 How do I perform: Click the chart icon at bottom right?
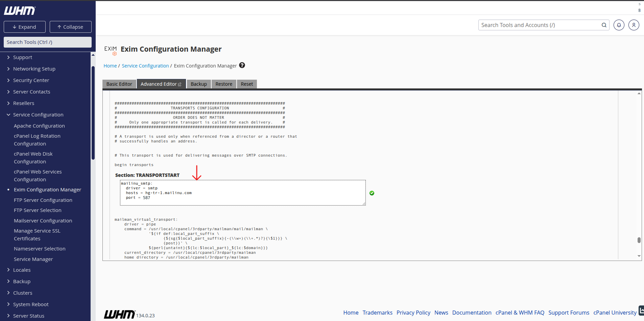pos(641,310)
